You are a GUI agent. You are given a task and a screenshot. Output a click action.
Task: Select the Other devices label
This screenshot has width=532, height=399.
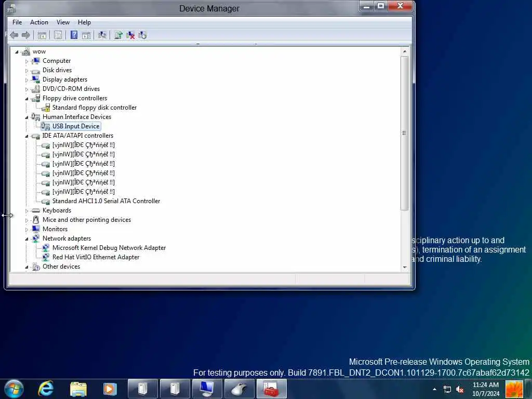tap(61, 267)
